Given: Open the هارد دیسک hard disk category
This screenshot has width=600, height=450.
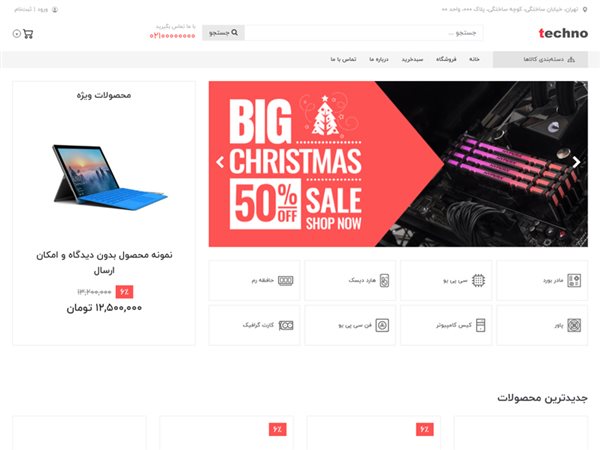Looking at the screenshot, I should (350, 280).
